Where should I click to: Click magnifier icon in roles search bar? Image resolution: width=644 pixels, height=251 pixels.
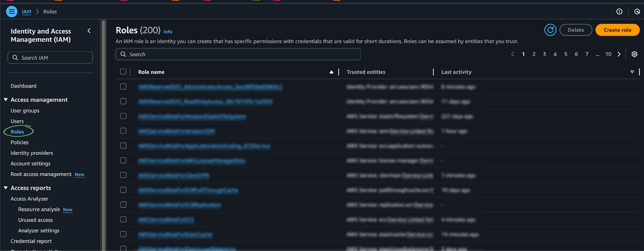[123, 54]
